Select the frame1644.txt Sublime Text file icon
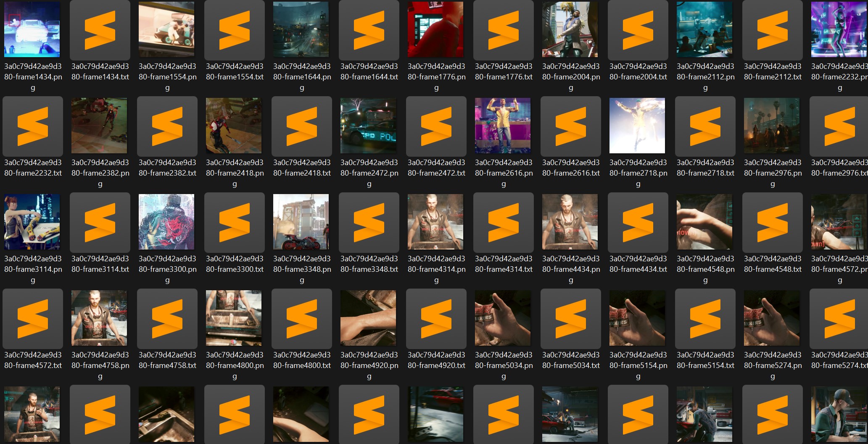Image resolution: width=868 pixels, height=444 pixels. (369, 30)
